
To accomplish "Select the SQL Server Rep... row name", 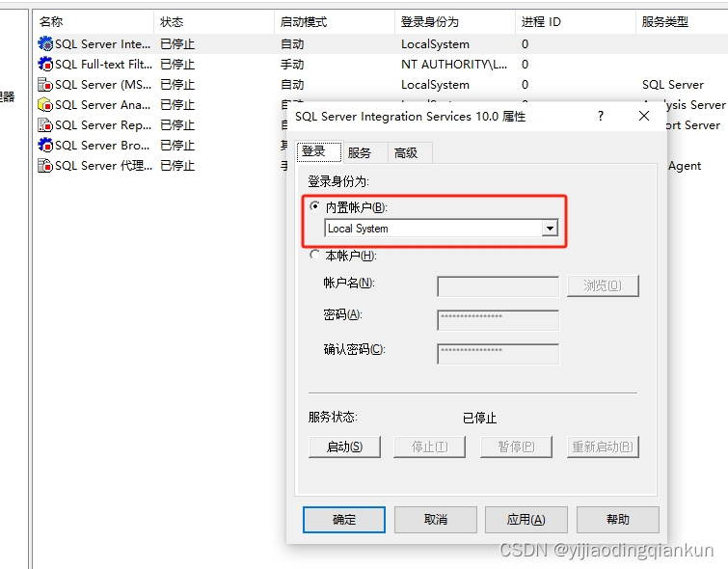I will pos(103,125).
